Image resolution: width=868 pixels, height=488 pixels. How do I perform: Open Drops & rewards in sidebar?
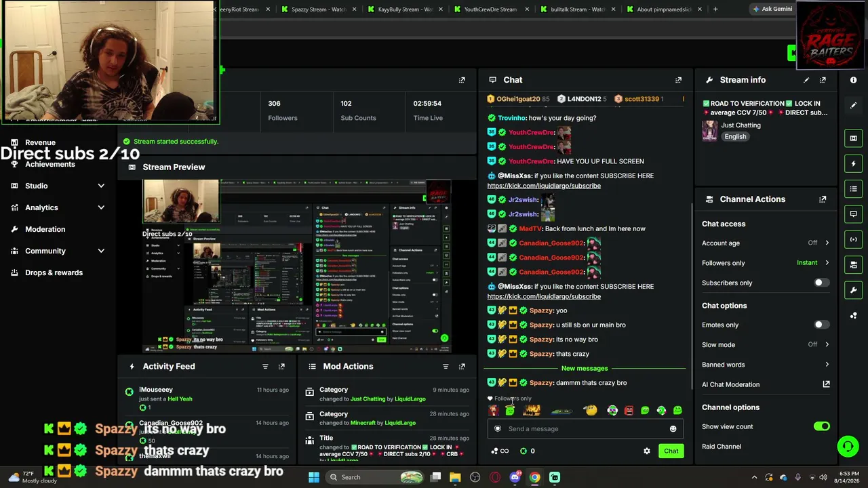[54, 272]
